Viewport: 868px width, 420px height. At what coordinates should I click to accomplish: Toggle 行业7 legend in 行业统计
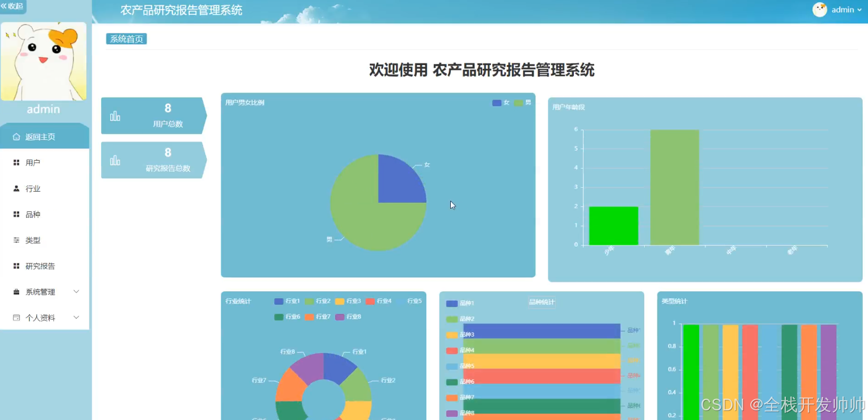(318, 317)
